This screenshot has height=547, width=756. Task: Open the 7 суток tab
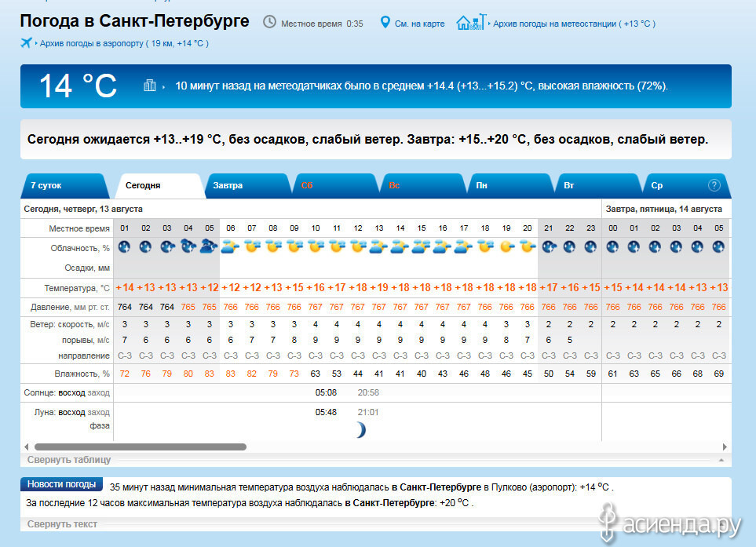[x=64, y=185]
